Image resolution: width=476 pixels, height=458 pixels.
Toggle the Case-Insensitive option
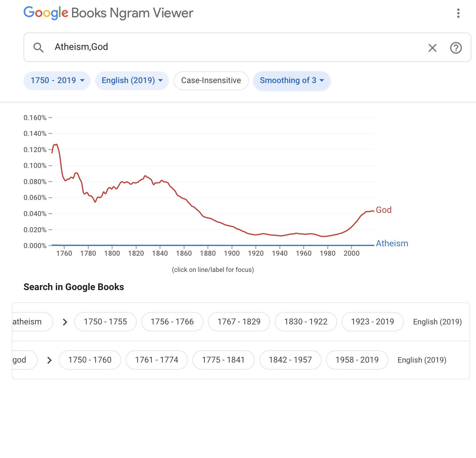pos(211,80)
